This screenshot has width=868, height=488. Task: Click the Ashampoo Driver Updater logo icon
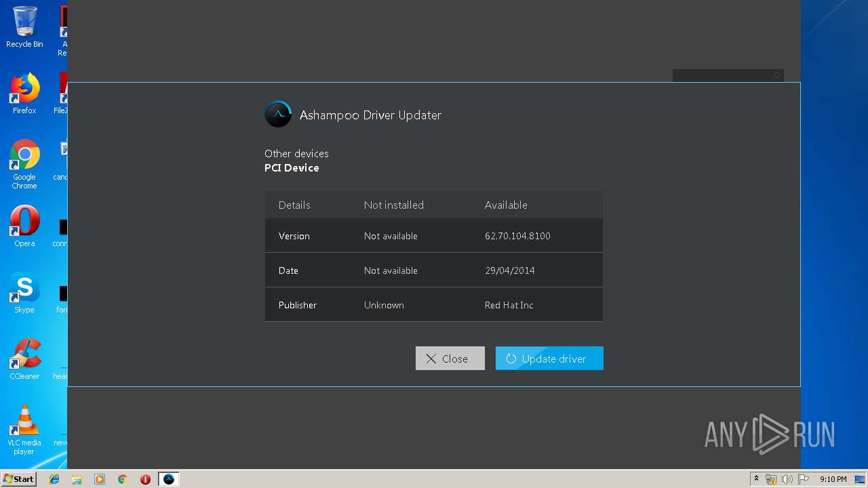click(278, 115)
